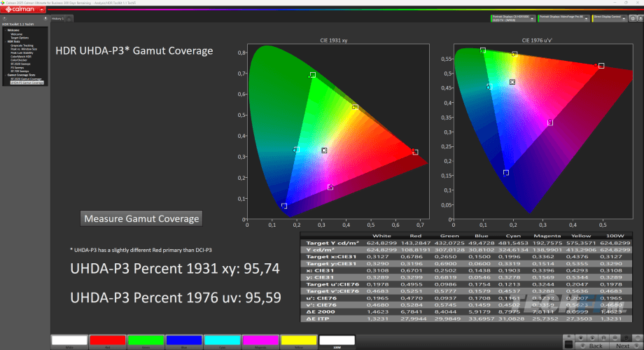Collapse the workflow sidebar with the arrow icon
Viewport: 644px width, 350px height.
[x=45, y=19]
